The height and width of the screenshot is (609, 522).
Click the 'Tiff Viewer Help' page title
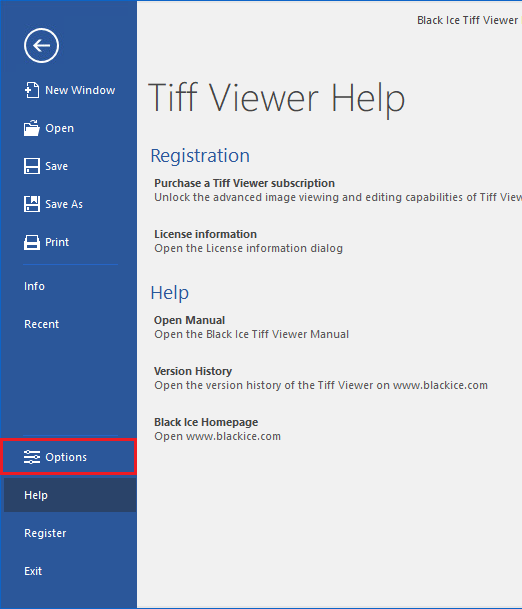click(277, 99)
